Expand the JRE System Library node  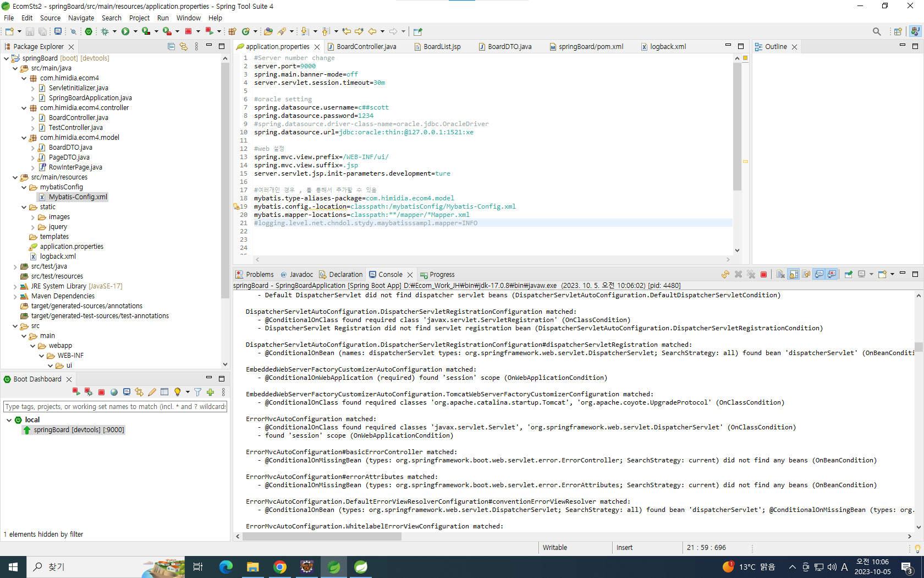click(x=15, y=286)
